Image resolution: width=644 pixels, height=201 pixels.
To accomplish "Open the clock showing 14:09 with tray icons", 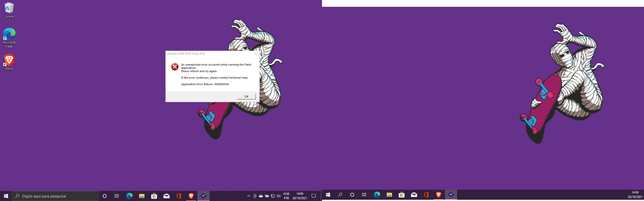I will coord(300,196).
